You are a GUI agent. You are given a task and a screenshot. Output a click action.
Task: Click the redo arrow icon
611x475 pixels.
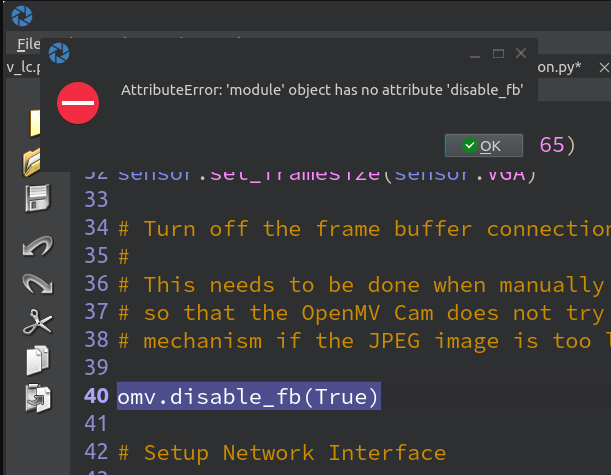click(x=38, y=284)
